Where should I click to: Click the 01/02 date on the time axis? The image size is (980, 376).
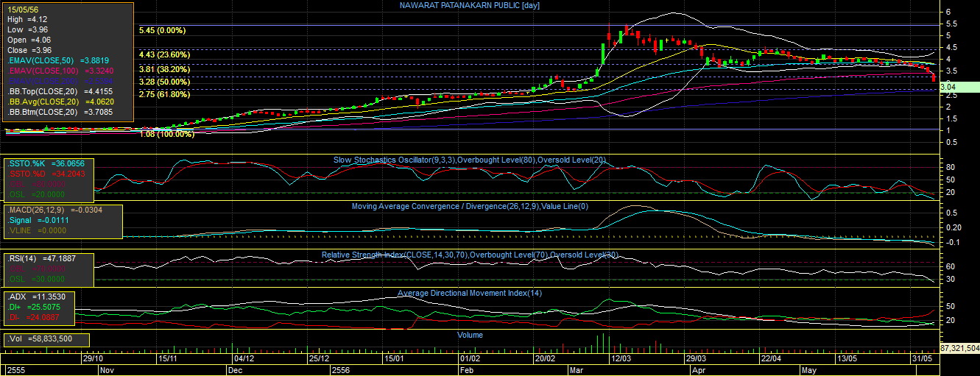(470, 359)
